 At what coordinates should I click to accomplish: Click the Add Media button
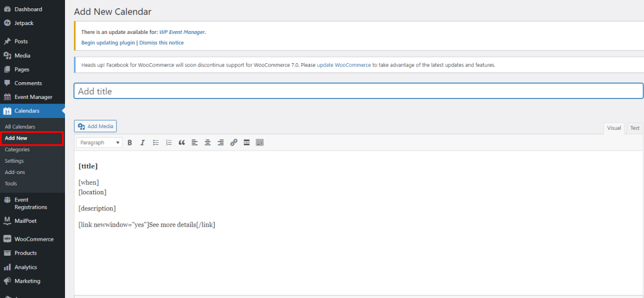pyautogui.click(x=95, y=126)
